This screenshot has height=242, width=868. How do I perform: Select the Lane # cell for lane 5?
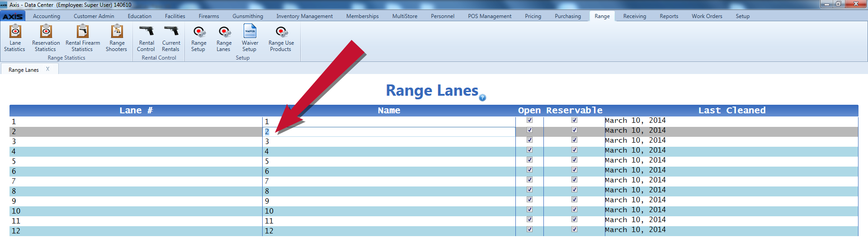[136, 161]
